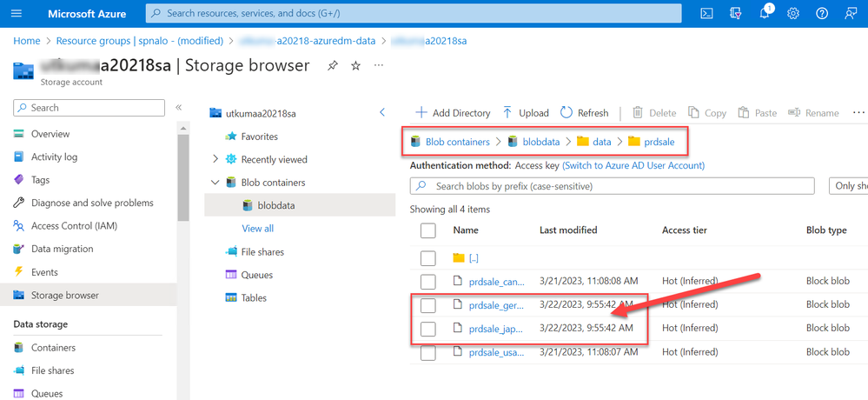Go to Home breadcrumb
The image size is (868, 400).
27,41
